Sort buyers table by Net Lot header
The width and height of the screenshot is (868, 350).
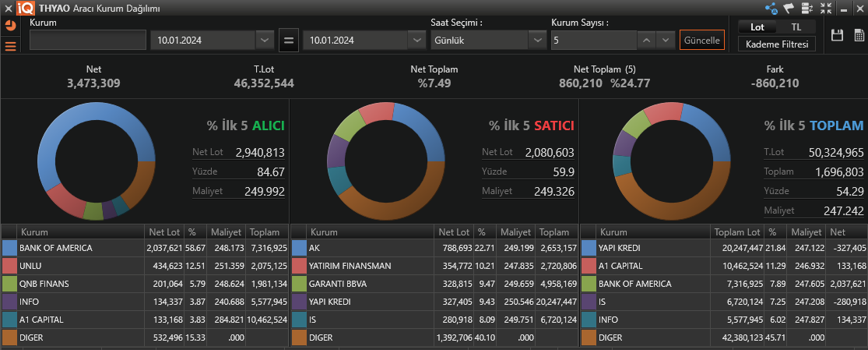point(163,232)
